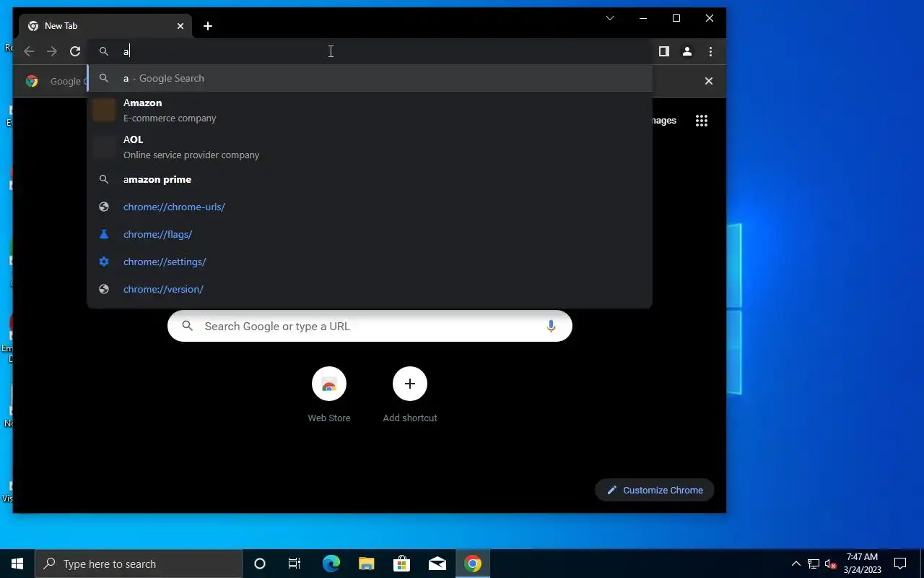Start voice search with the microphone icon
Image resolution: width=924 pixels, height=578 pixels.
coord(551,326)
